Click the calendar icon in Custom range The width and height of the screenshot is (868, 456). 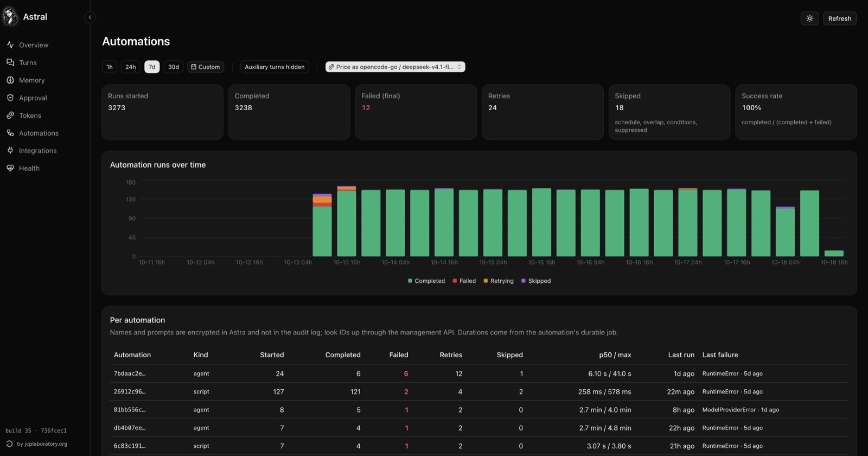coord(194,67)
